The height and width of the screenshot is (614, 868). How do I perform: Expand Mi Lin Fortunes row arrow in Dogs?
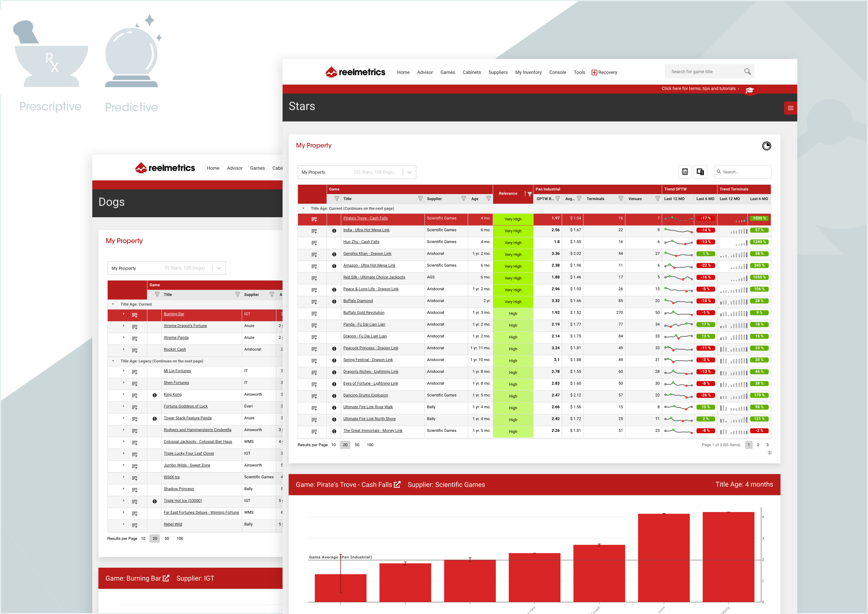point(124,370)
